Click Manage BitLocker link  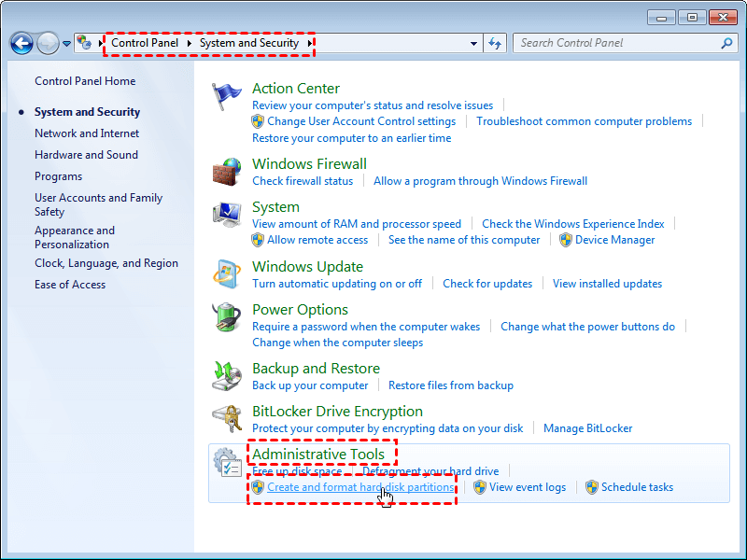click(x=588, y=428)
